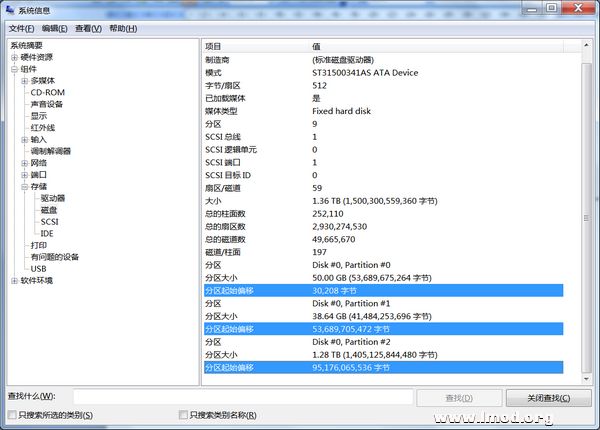Expand the 软件环境 tree node
The height and width of the screenshot is (430, 600).
[14, 281]
